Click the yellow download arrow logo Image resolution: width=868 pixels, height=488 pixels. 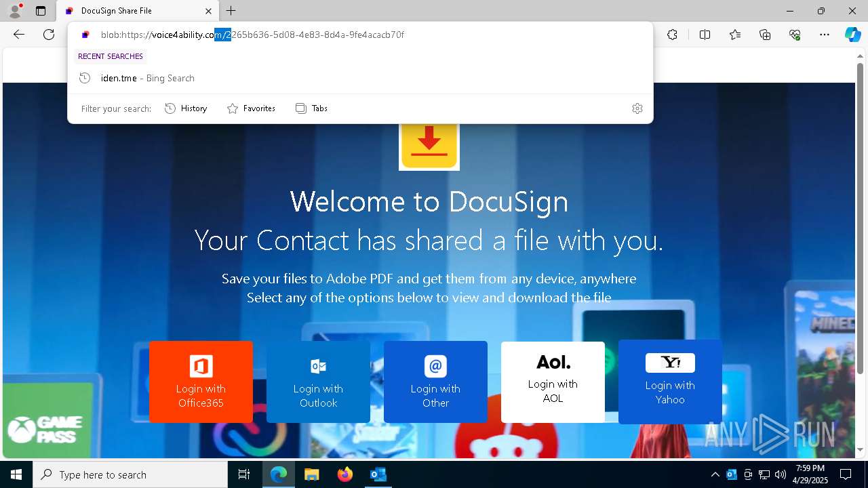coord(429,146)
